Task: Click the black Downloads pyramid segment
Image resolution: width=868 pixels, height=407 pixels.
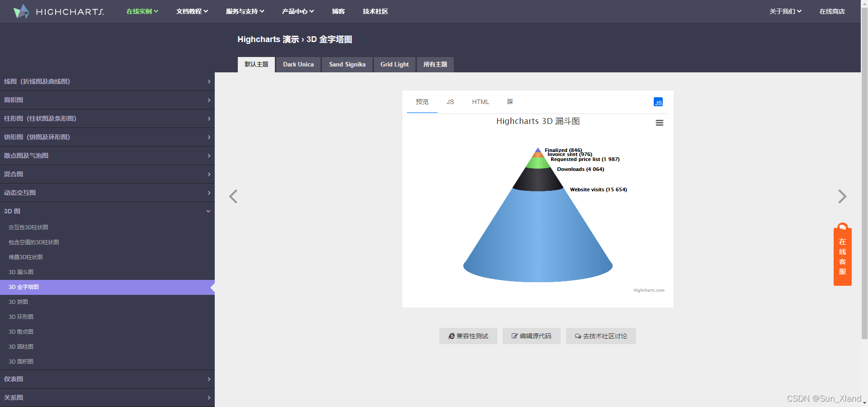Action: click(x=538, y=180)
